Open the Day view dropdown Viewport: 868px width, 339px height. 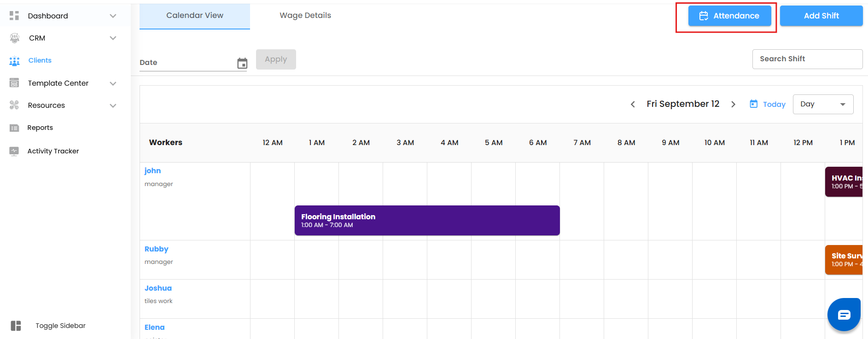(823, 105)
